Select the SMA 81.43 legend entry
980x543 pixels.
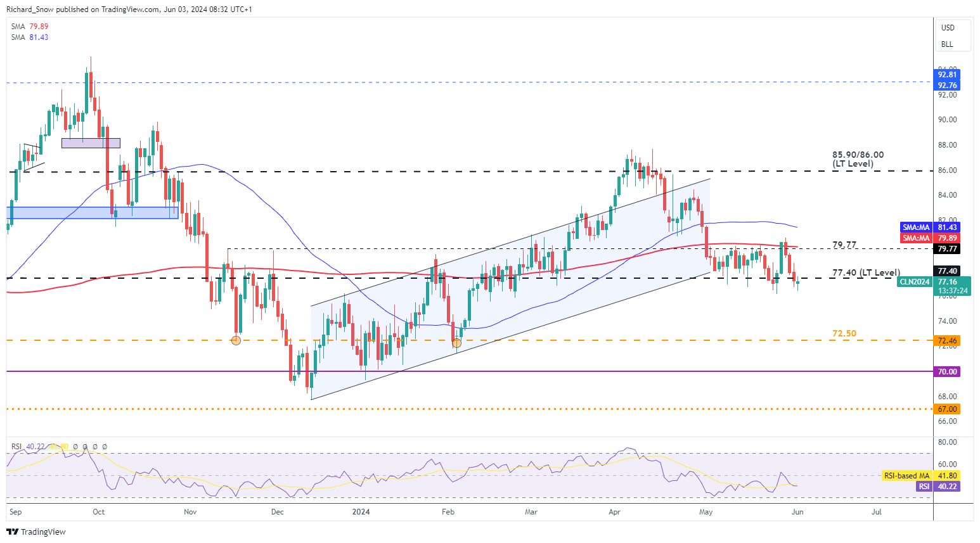[29, 37]
